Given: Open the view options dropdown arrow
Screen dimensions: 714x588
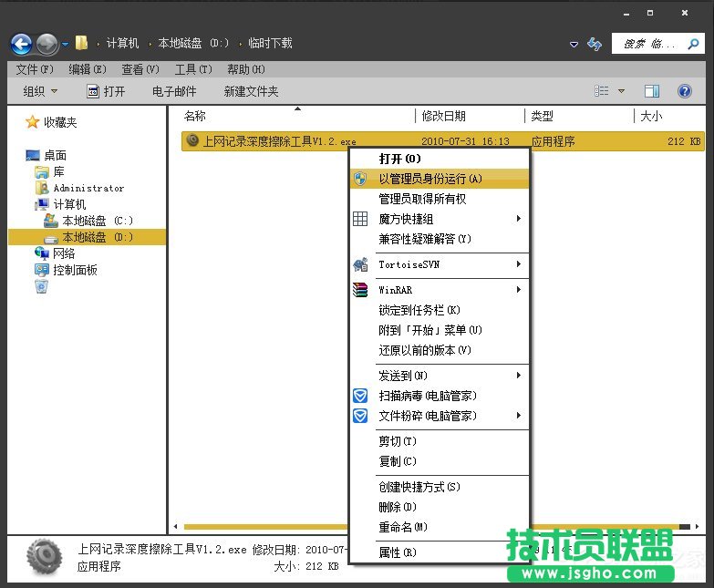Looking at the screenshot, I should pyautogui.click(x=622, y=91).
